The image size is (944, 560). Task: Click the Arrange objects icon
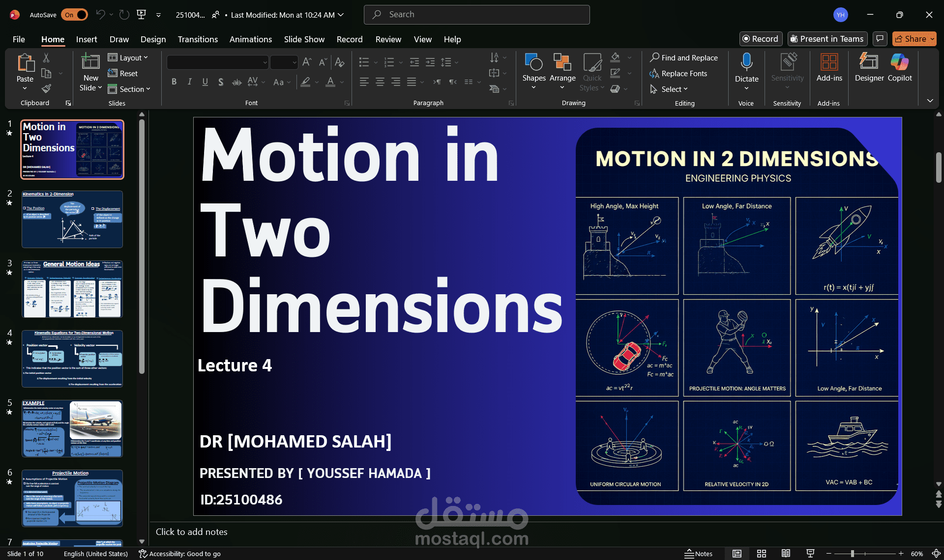click(x=562, y=62)
